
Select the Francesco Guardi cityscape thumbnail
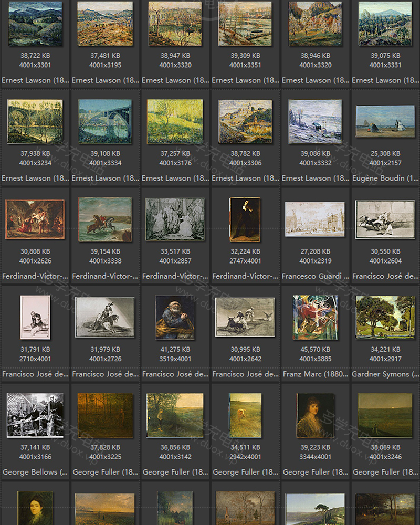[315, 219]
